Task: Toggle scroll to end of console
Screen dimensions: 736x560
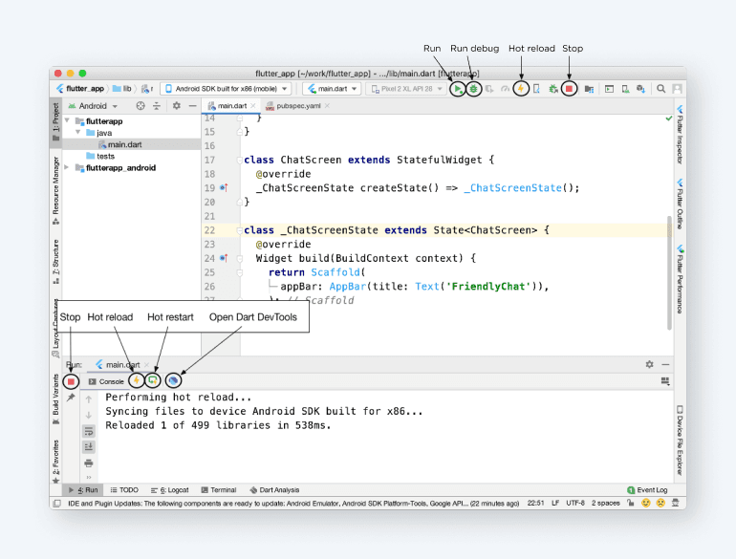Action: [x=88, y=447]
